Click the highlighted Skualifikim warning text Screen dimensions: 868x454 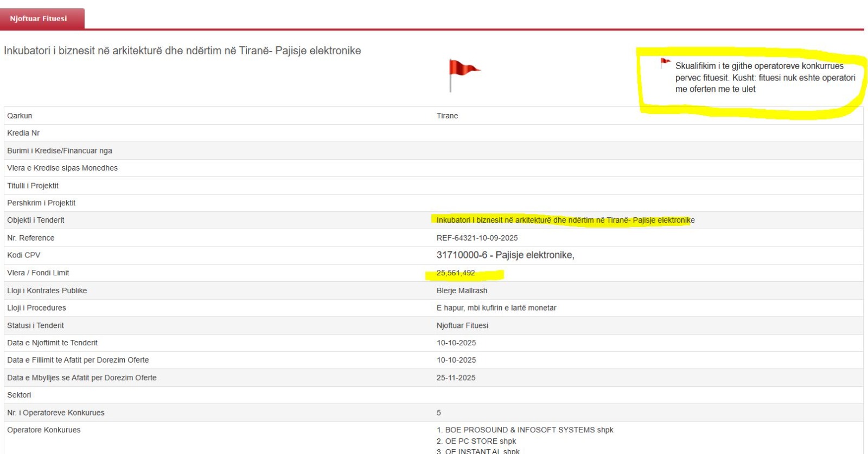click(x=765, y=78)
